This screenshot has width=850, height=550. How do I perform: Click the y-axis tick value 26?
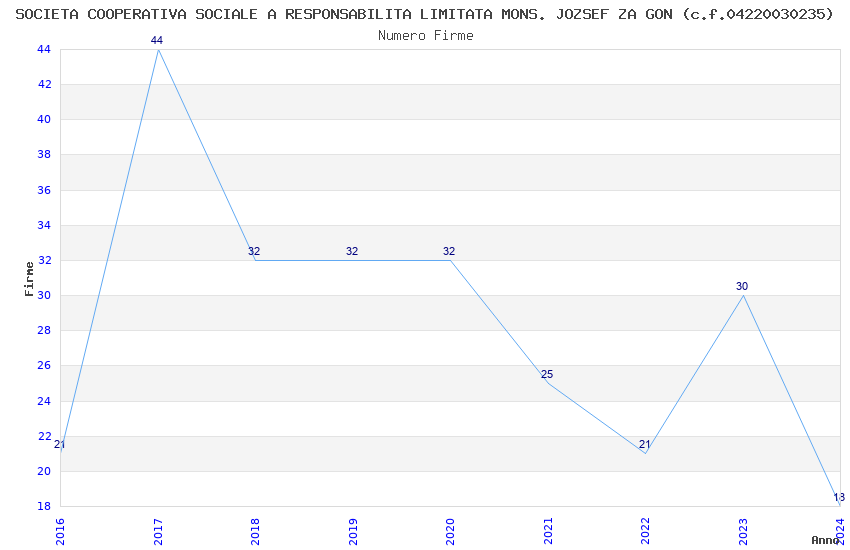point(44,365)
